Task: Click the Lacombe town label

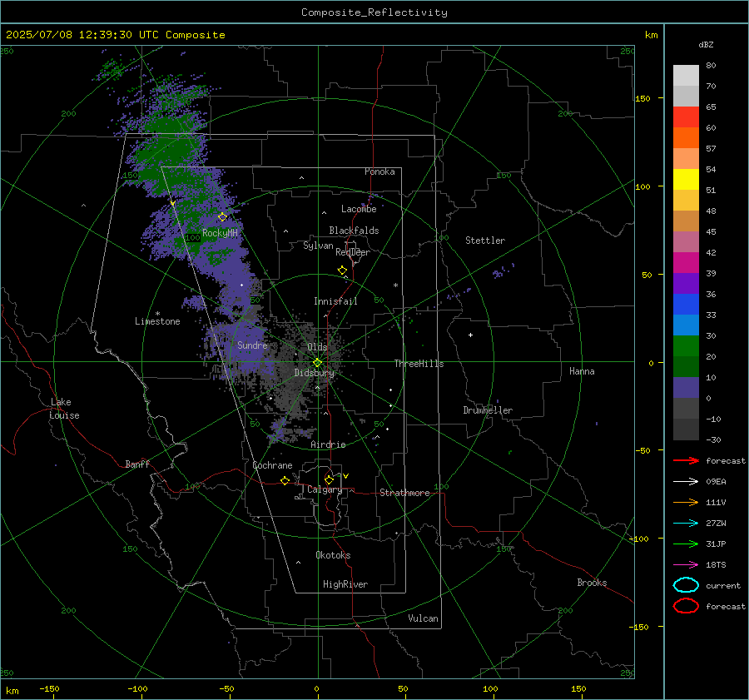Action: click(x=359, y=209)
